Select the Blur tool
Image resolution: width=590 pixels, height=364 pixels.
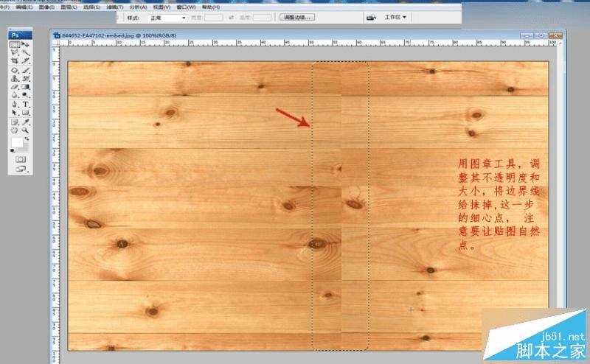pyautogui.click(x=15, y=95)
